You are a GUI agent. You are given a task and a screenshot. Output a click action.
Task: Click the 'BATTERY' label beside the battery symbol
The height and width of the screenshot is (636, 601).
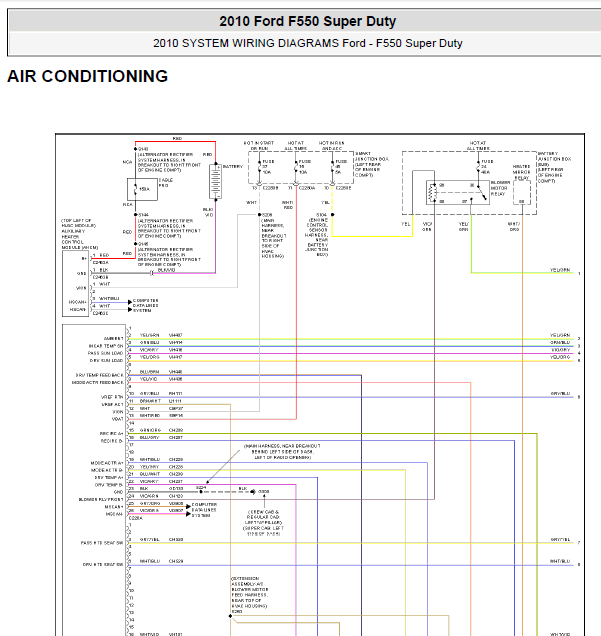tap(233, 167)
